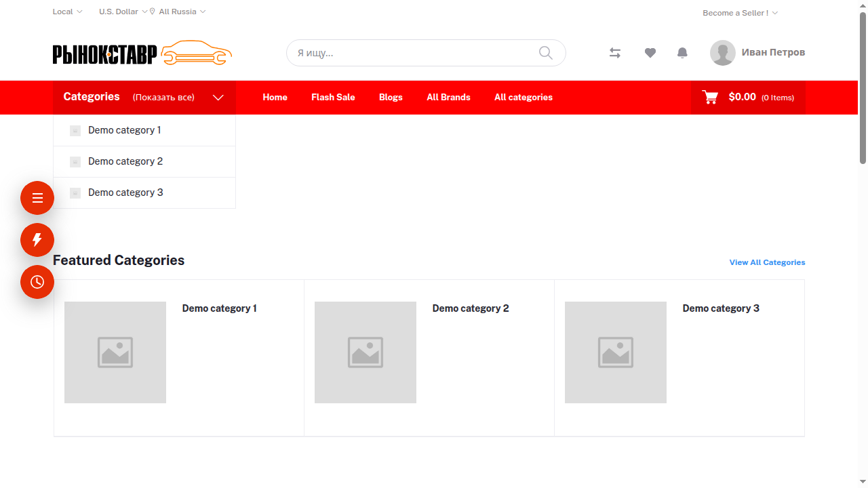Image resolution: width=868 pixels, height=488 pixels.
Task: Open the All Russia location dropdown
Action: pos(182,12)
